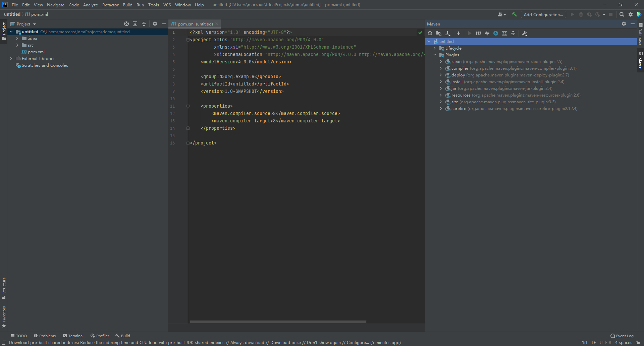Select jar plugin in Maven tree
Screen dimensions: 644x346
click(x=499, y=89)
